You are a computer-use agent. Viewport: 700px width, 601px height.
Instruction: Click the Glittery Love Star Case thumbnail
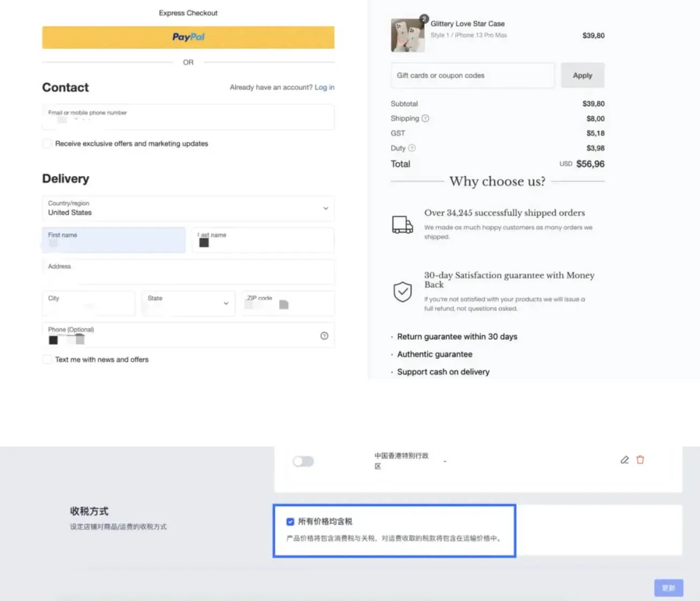click(408, 35)
